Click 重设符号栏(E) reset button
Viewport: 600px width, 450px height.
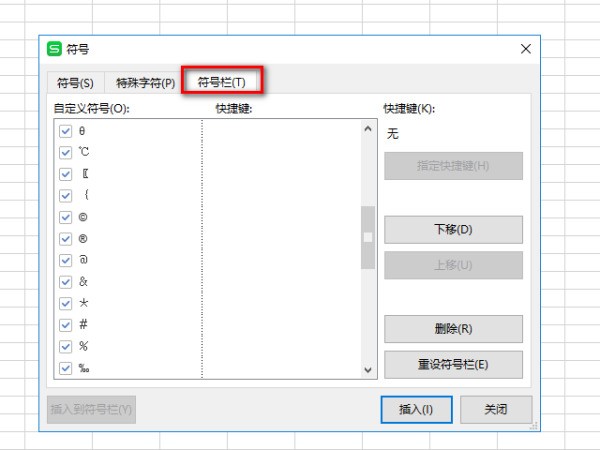click(x=453, y=364)
